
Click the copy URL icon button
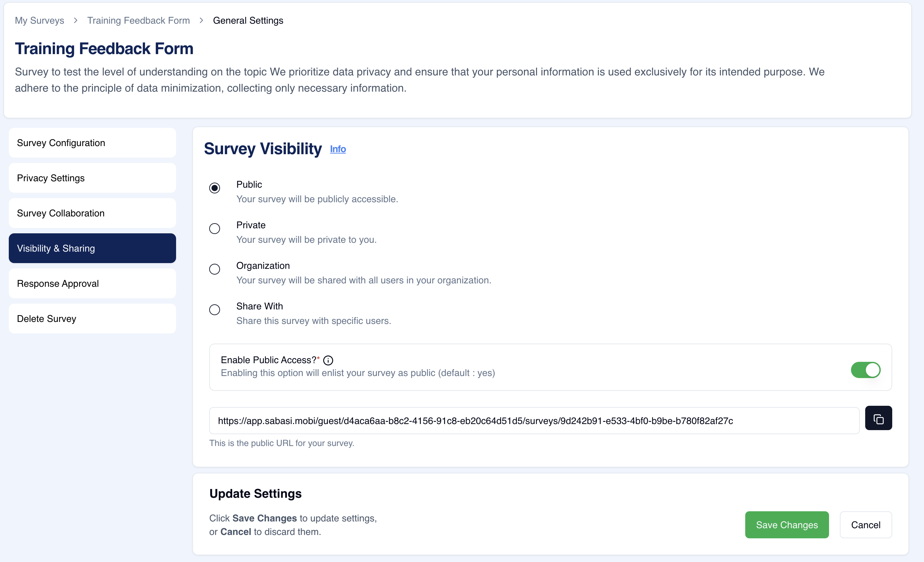(878, 421)
